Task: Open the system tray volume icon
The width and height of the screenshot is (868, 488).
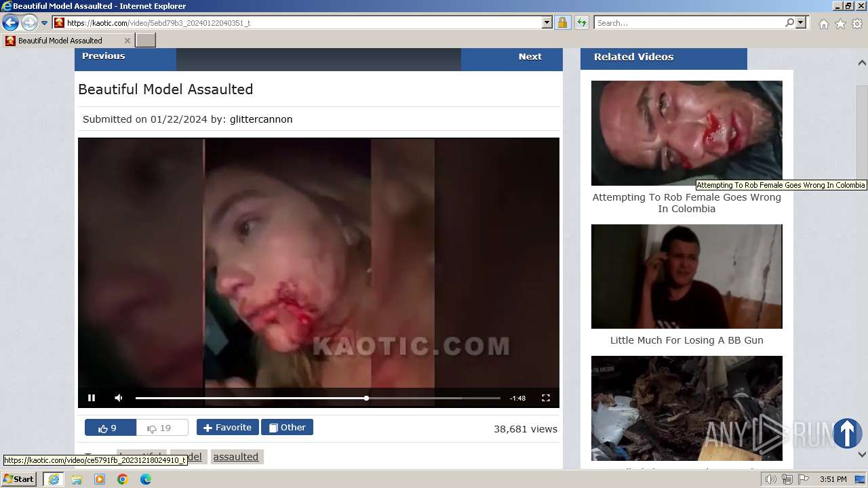Action: click(771, 479)
